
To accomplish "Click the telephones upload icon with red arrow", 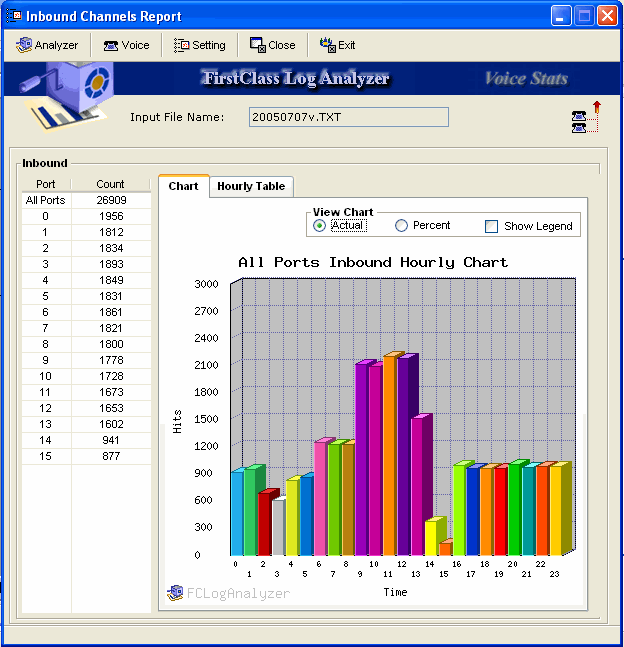I will [585, 117].
